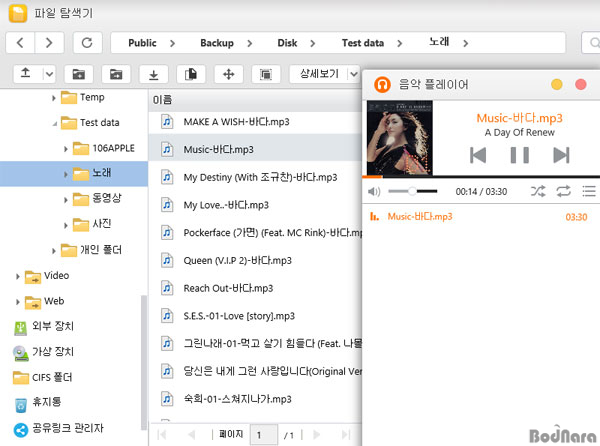Image resolution: width=600 pixels, height=446 pixels.
Task: Click the vertical scrollbar of the folder tree
Action: click(143, 363)
